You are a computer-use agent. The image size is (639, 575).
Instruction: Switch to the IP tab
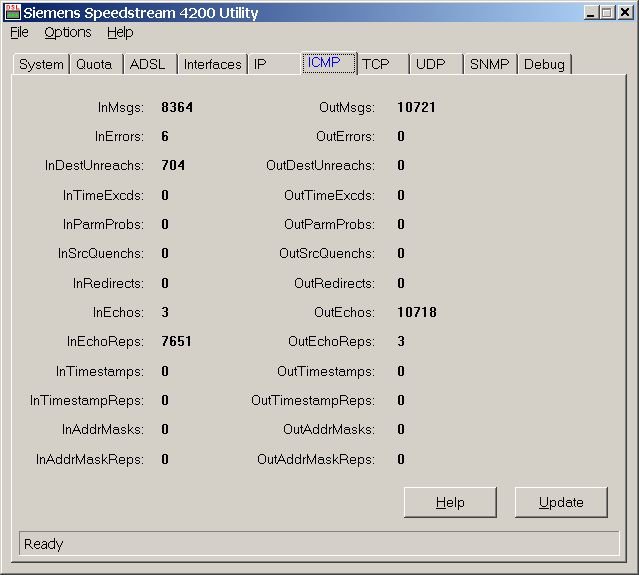click(274, 64)
